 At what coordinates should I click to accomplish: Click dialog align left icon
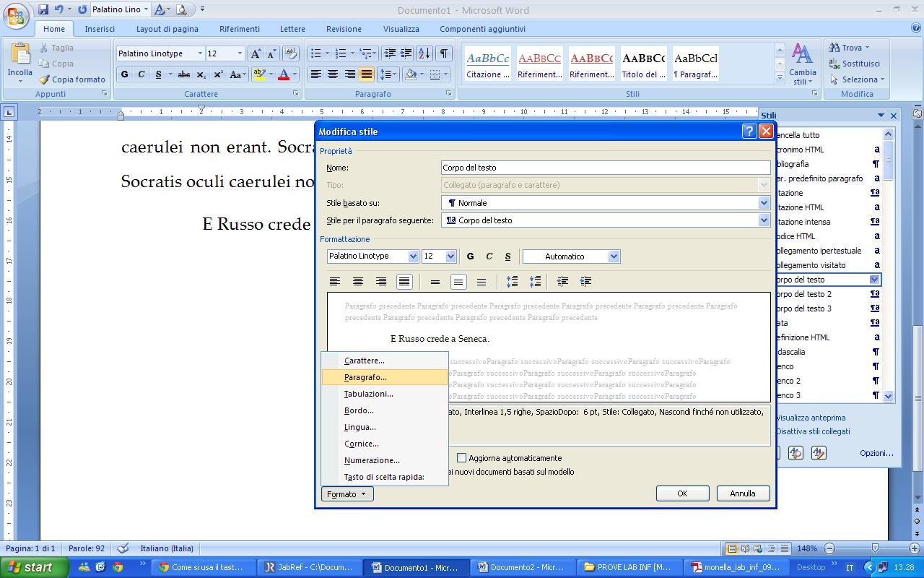click(x=335, y=282)
